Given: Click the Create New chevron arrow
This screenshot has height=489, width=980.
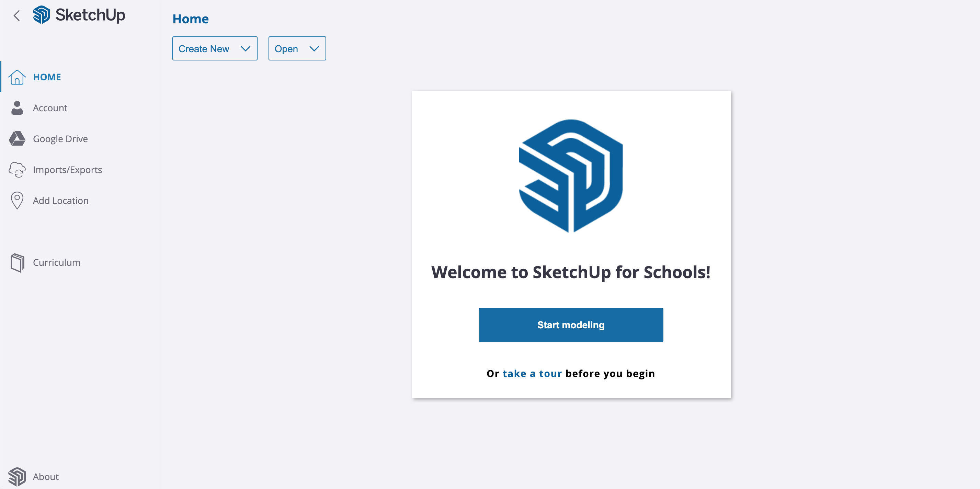Looking at the screenshot, I should (x=246, y=49).
